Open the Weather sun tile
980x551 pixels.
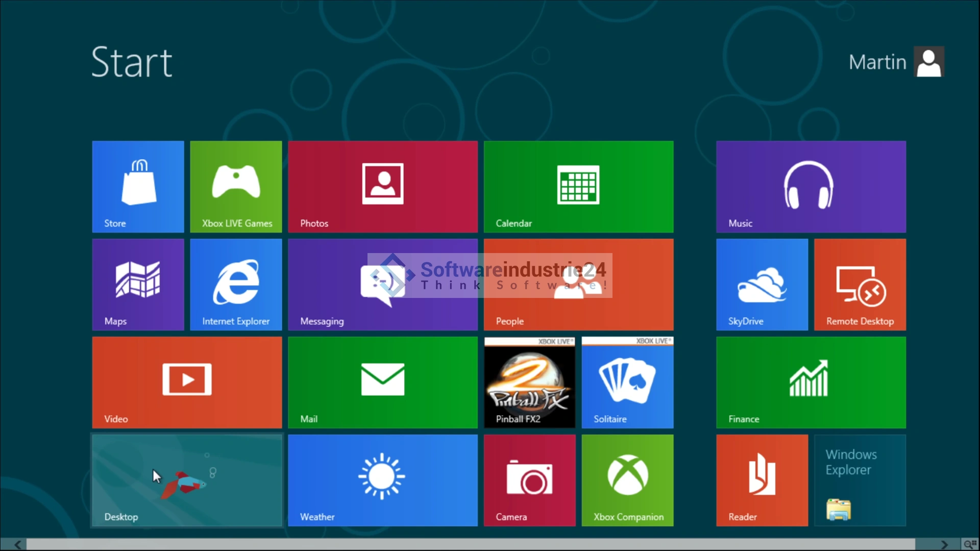[x=383, y=481]
